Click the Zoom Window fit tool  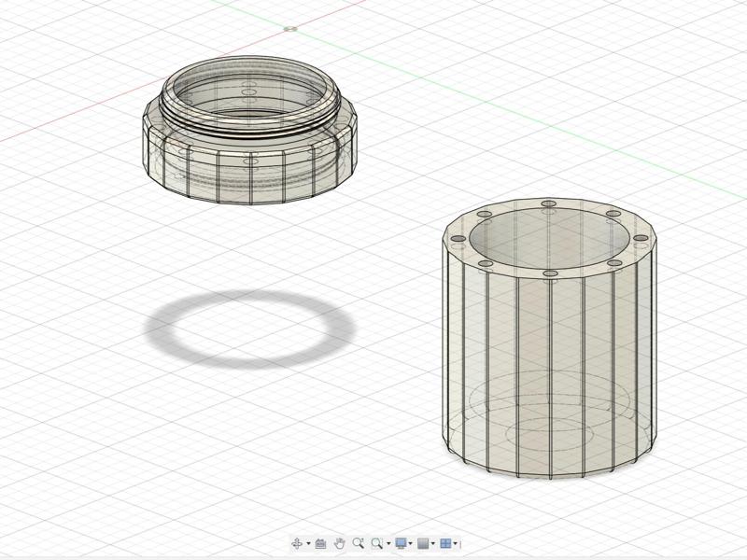pos(377,543)
